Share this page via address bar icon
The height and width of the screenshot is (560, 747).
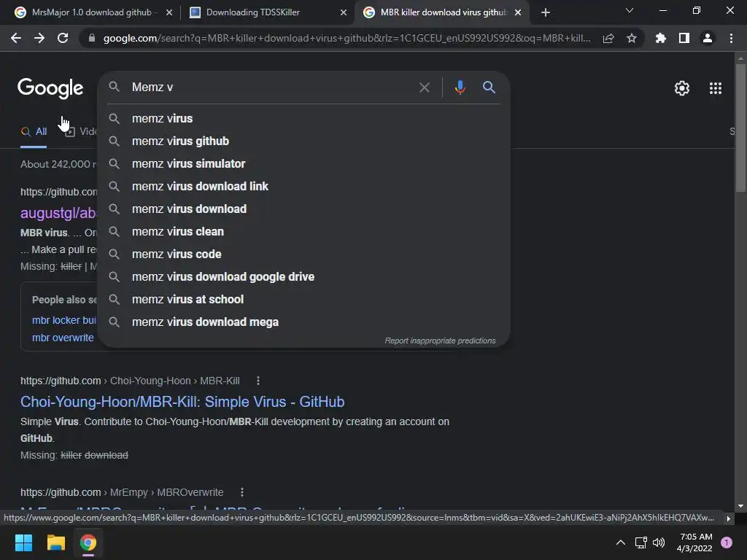click(x=608, y=39)
